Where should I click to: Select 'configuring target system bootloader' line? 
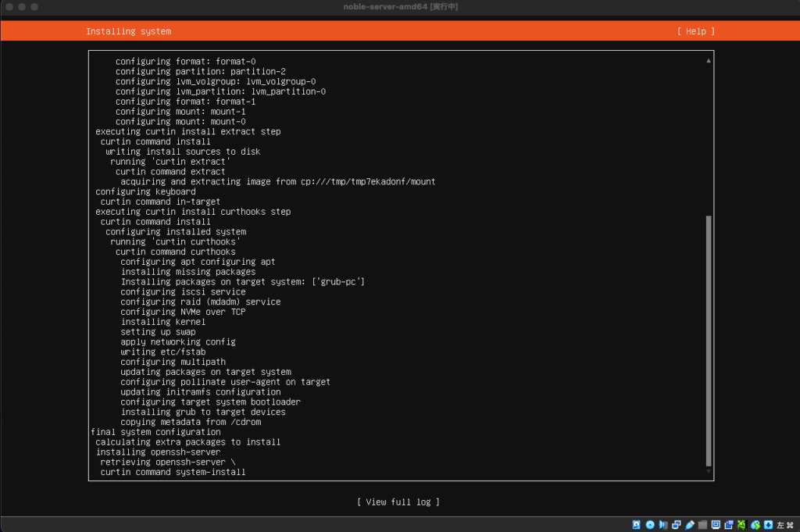pyautogui.click(x=211, y=402)
